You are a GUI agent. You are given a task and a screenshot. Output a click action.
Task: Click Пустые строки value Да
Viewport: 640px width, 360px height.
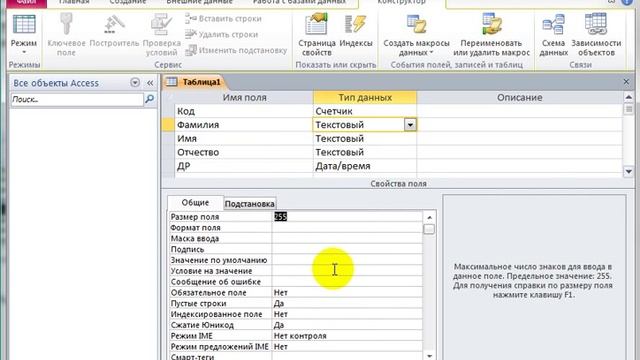tap(347, 303)
